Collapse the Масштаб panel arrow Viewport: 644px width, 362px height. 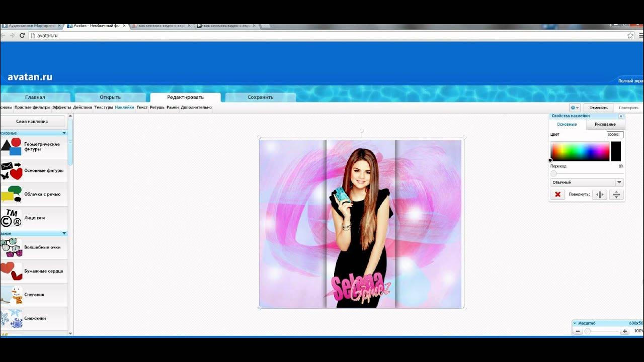(576, 323)
